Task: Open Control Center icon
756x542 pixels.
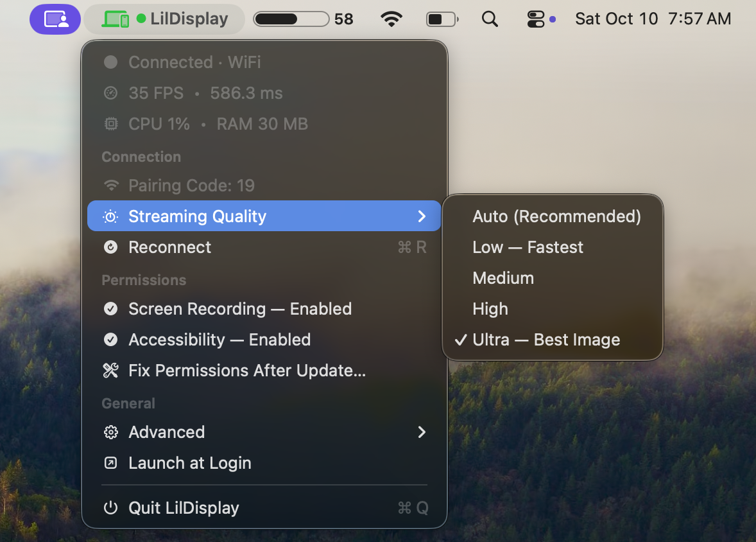Action: coord(536,19)
